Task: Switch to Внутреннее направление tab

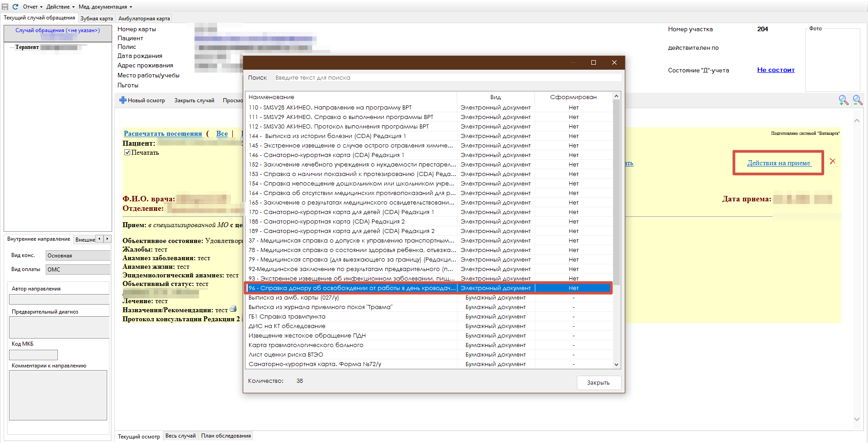Action: pos(39,239)
